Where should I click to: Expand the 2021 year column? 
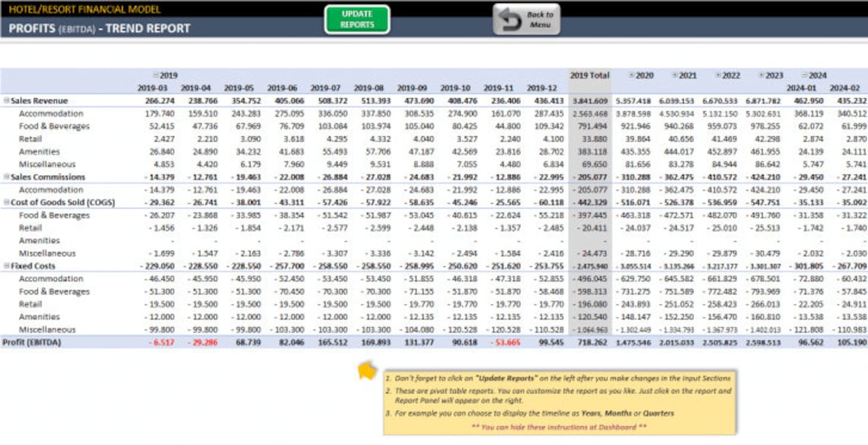click(x=675, y=75)
